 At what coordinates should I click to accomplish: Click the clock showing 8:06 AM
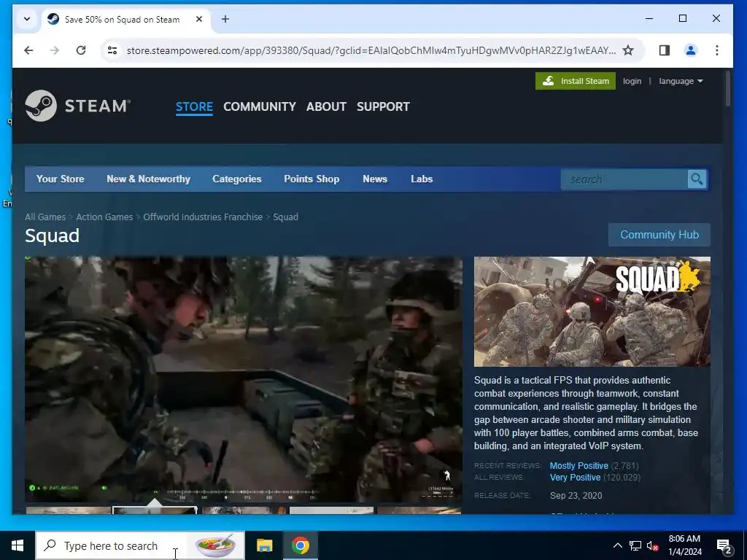click(684, 539)
